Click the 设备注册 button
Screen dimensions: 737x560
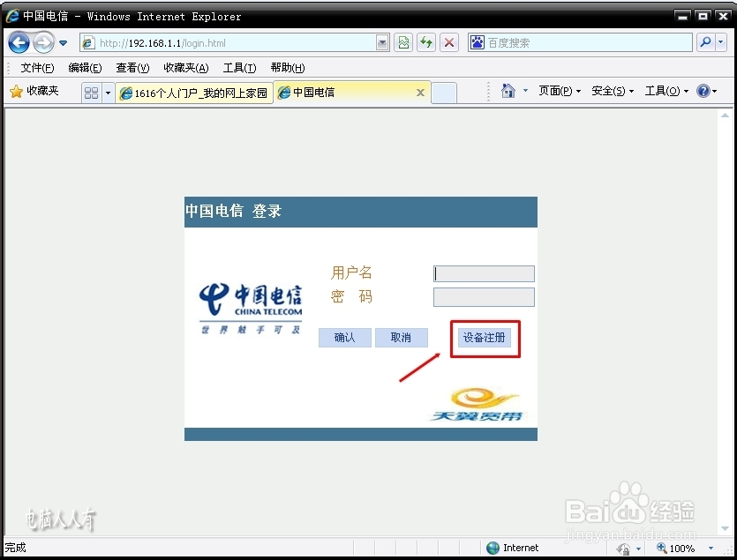pyautogui.click(x=485, y=337)
